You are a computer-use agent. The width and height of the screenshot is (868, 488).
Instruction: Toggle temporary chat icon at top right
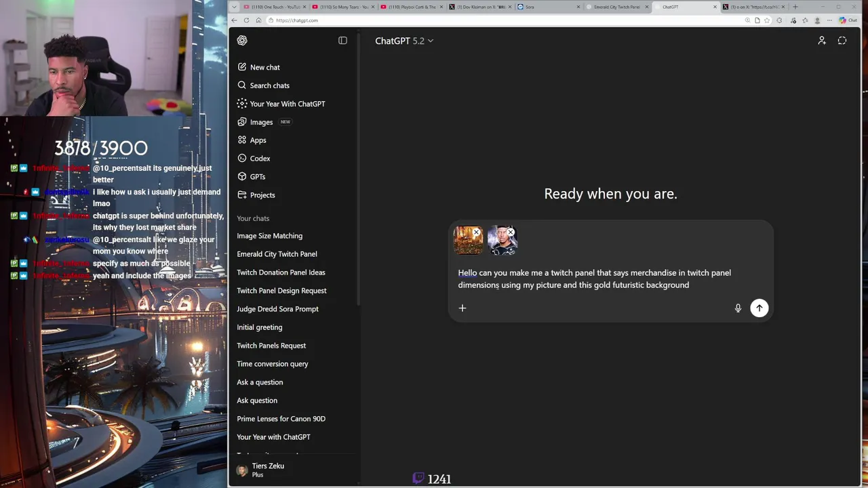pos(842,41)
